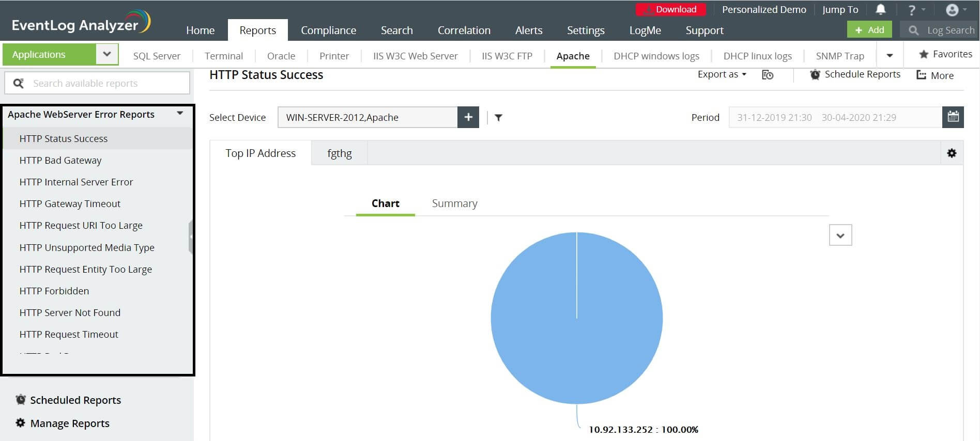
Task: Open the More options menu
Action: 935,75
